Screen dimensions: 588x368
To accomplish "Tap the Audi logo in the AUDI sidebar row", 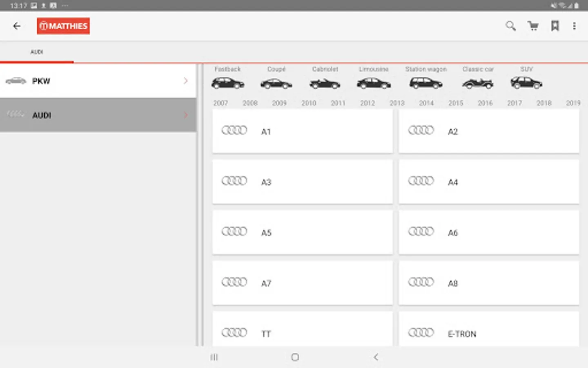I will [16, 114].
